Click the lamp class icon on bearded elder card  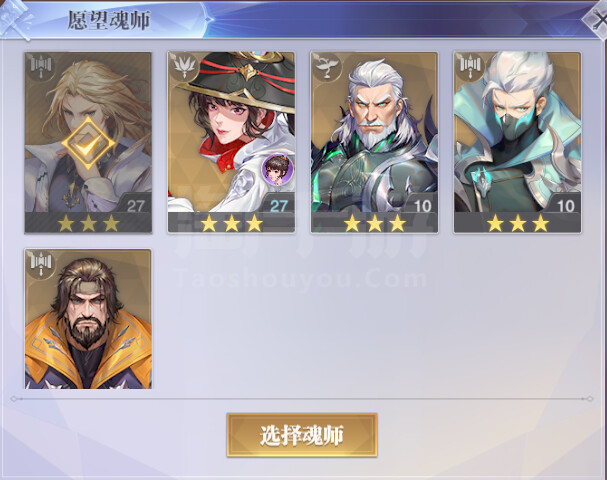pos(328,67)
